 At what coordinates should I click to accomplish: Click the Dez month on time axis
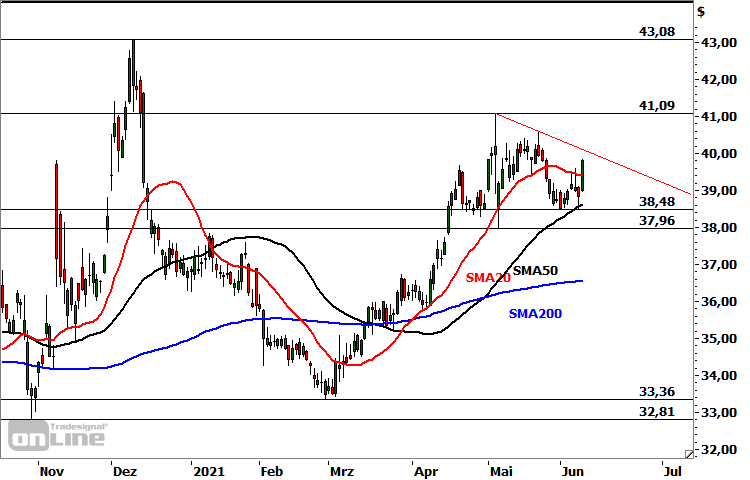(x=124, y=469)
